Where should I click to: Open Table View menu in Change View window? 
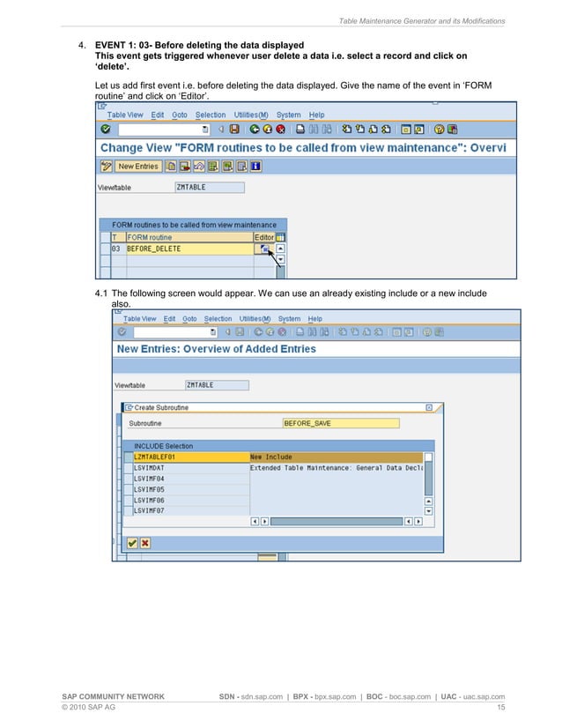[x=125, y=115]
